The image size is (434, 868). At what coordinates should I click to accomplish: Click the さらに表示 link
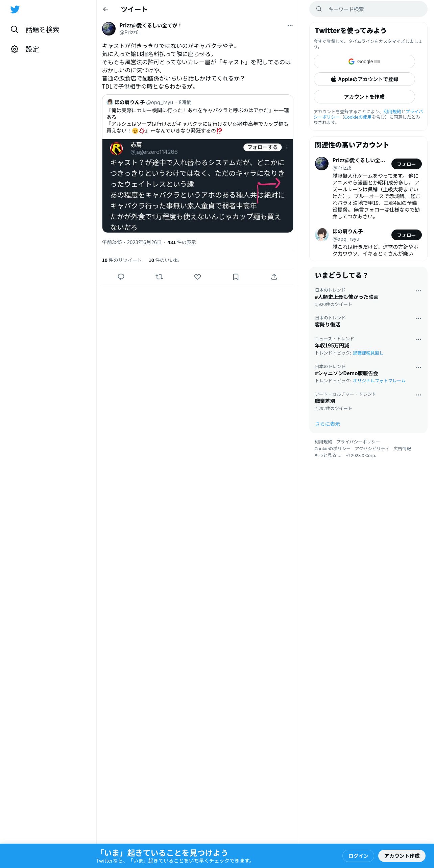point(328,424)
